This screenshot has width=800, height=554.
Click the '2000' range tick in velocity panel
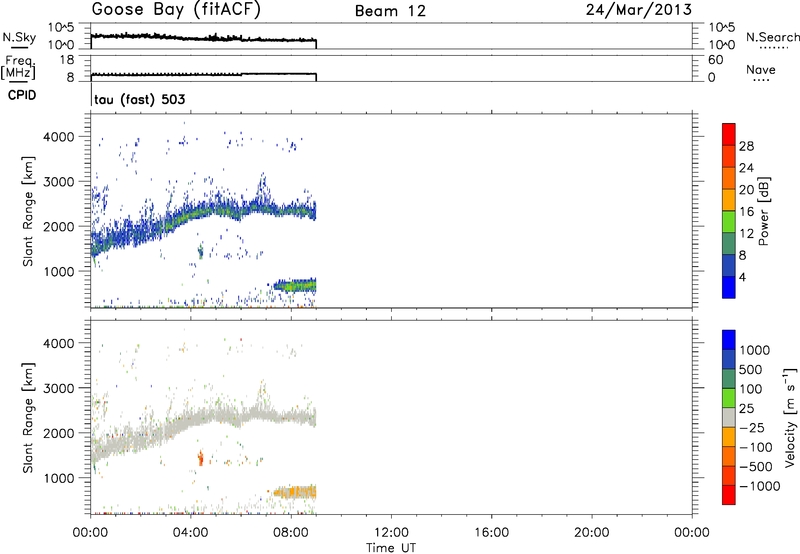[58, 433]
